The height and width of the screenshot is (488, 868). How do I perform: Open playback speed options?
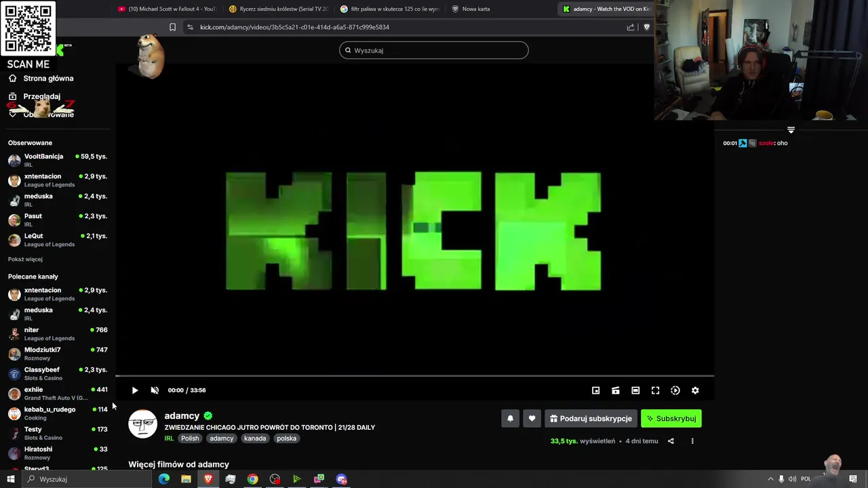pyautogui.click(x=675, y=390)
